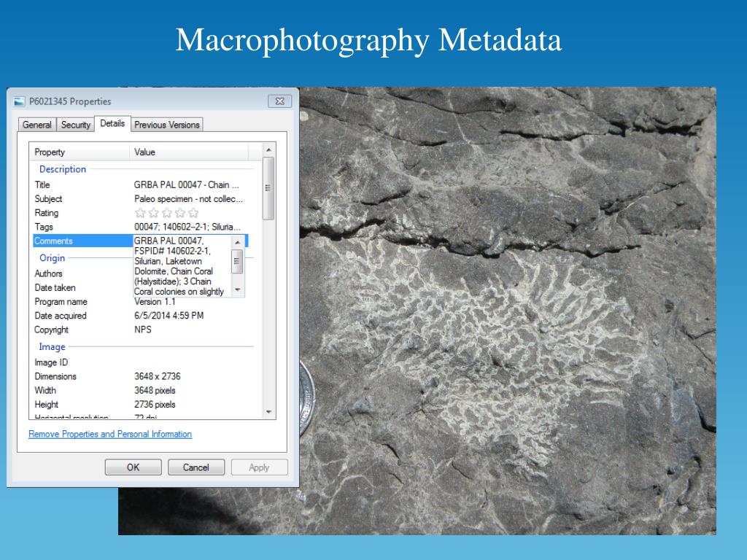This screenshot has width=747, height=560.
Task: Click inside the Comments text box
Action: tap(182, 266)
